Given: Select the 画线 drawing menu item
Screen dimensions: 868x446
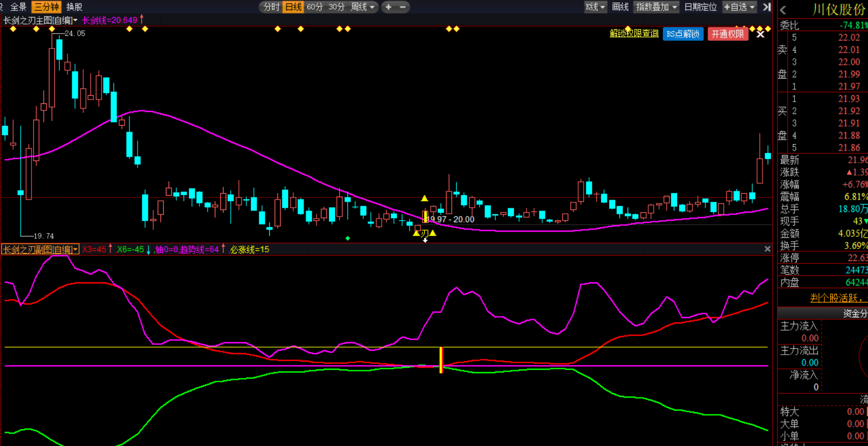Looking at the screenshot, I should pyautogui.click(x=620, y=7).
